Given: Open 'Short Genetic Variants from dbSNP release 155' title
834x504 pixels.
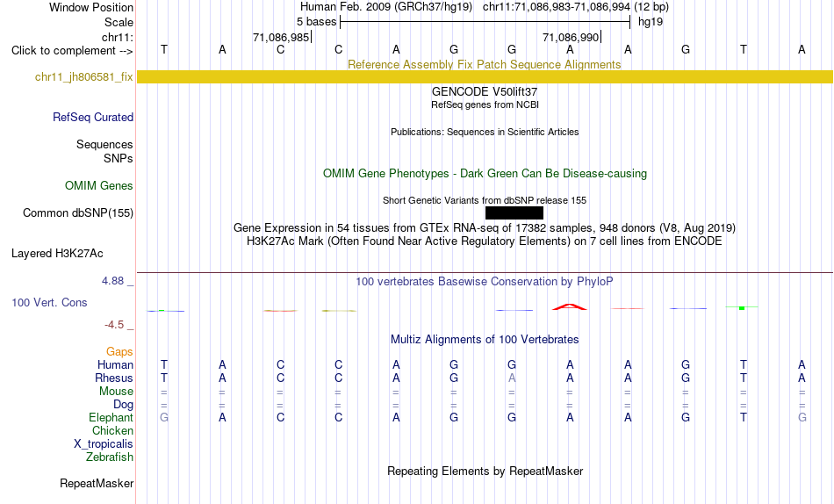Looking at the screenshot, I should point(485,201).
